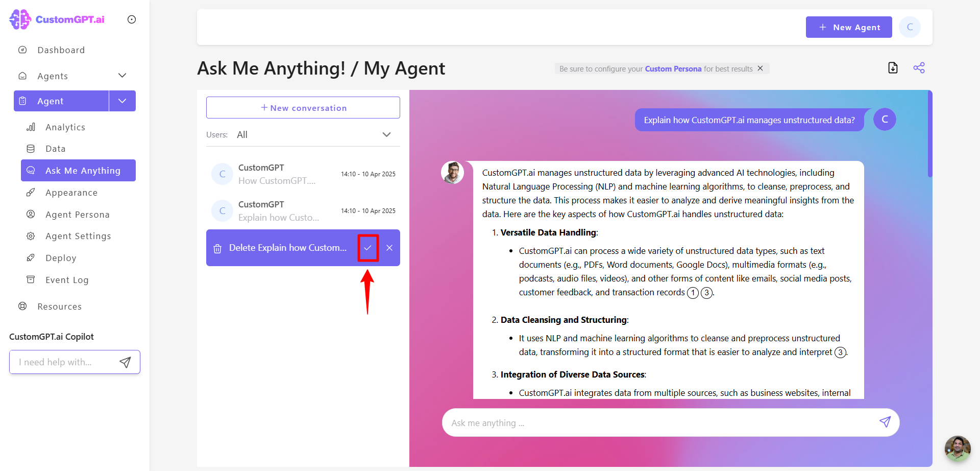Click the CustomGPT.ai brain logo

tap(20, 19)
